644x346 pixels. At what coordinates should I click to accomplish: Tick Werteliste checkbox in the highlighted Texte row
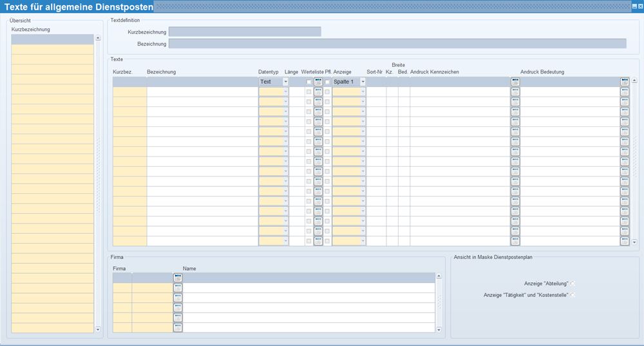point(309,82)
